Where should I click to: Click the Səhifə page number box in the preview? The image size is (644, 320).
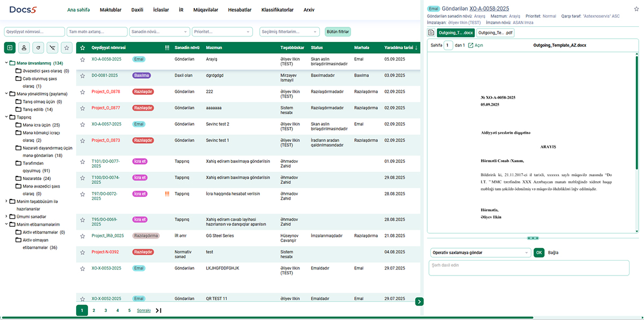(449, 46)
